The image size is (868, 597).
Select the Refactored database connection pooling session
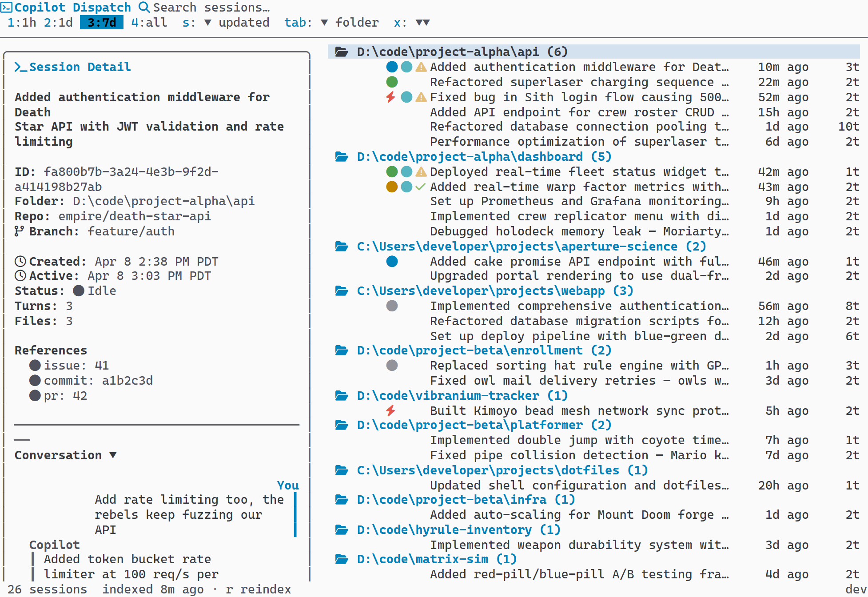point(594,126)
